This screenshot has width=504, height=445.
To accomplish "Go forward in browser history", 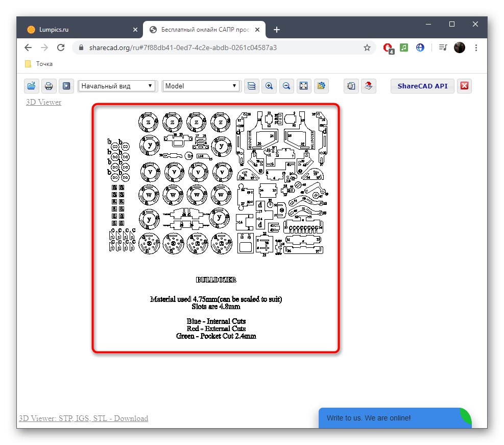I will pos(44,48).
